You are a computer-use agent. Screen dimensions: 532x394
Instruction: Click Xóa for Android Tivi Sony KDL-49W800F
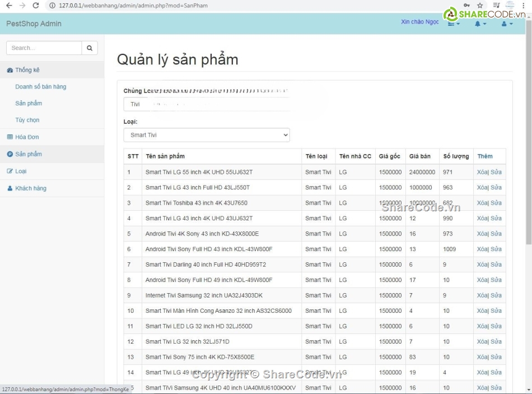[482, 280]
